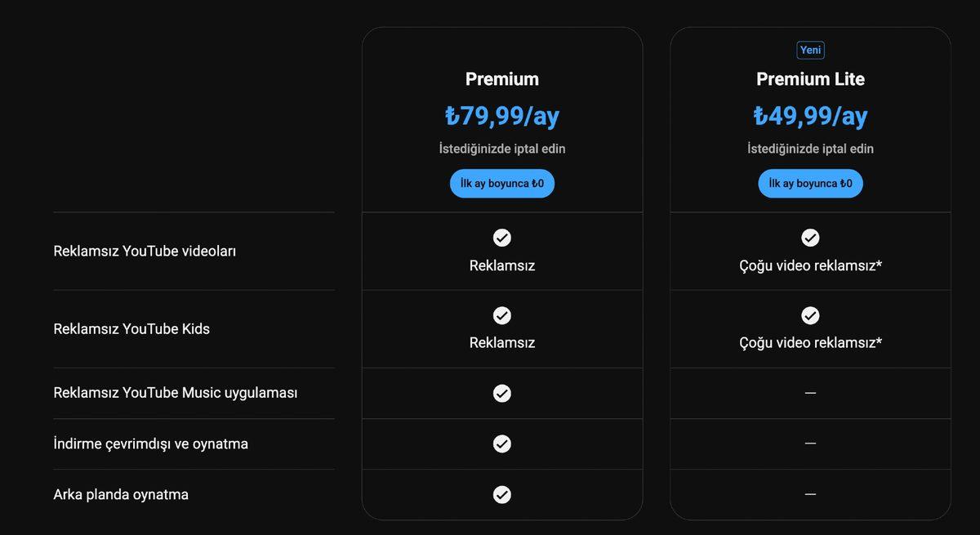
Task: Click İstediğinizde iptal edin under Premium
Action: [501, 149]
